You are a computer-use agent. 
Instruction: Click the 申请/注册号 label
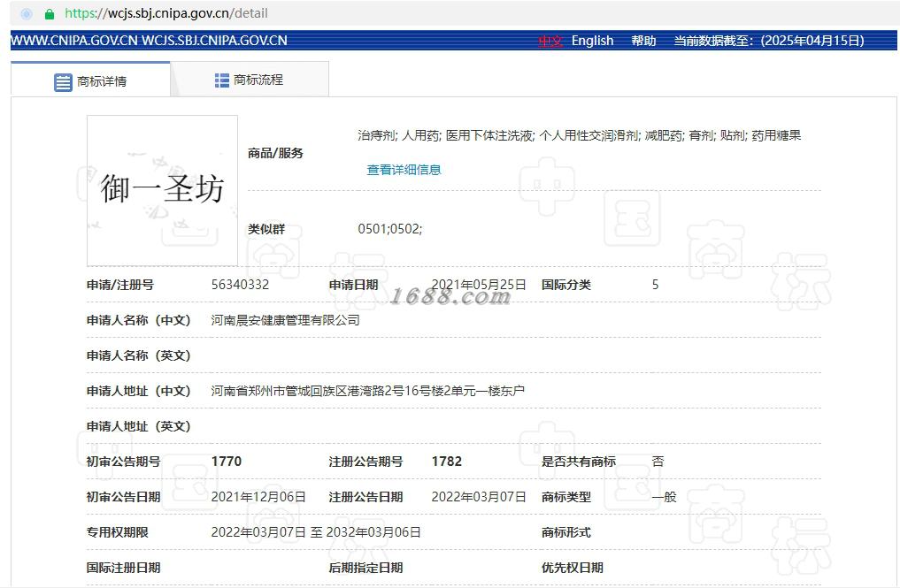(120, 285)
